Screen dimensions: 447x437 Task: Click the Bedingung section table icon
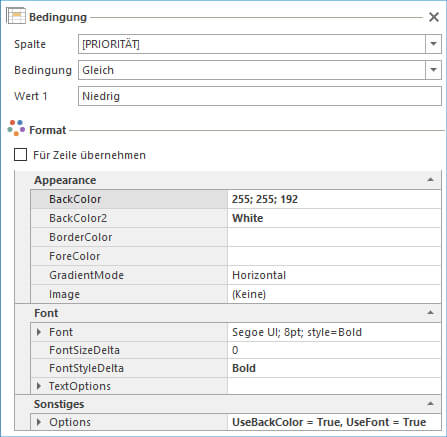pyautogui.click(x=16, y=16)
